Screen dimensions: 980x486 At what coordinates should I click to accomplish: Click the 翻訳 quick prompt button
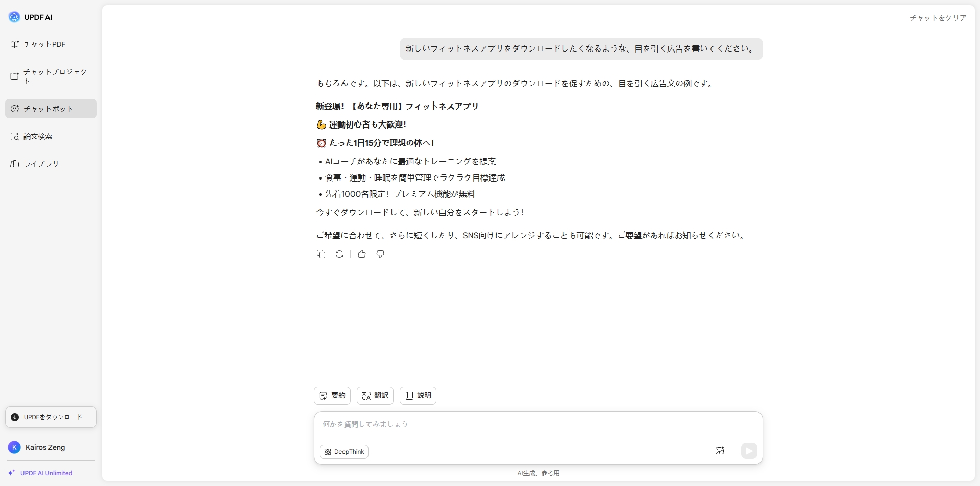[375, 396]
